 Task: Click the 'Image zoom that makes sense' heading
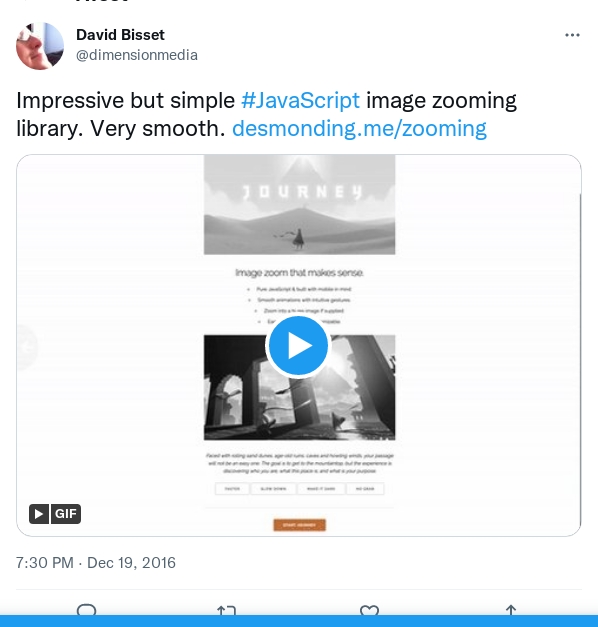tap(299, 273)
